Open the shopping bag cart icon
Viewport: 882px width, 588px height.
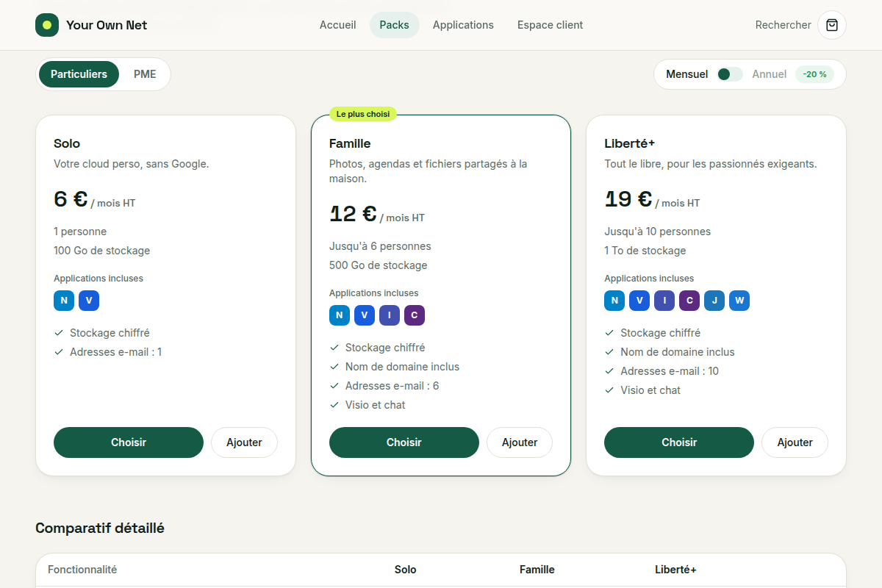point(832,25)
